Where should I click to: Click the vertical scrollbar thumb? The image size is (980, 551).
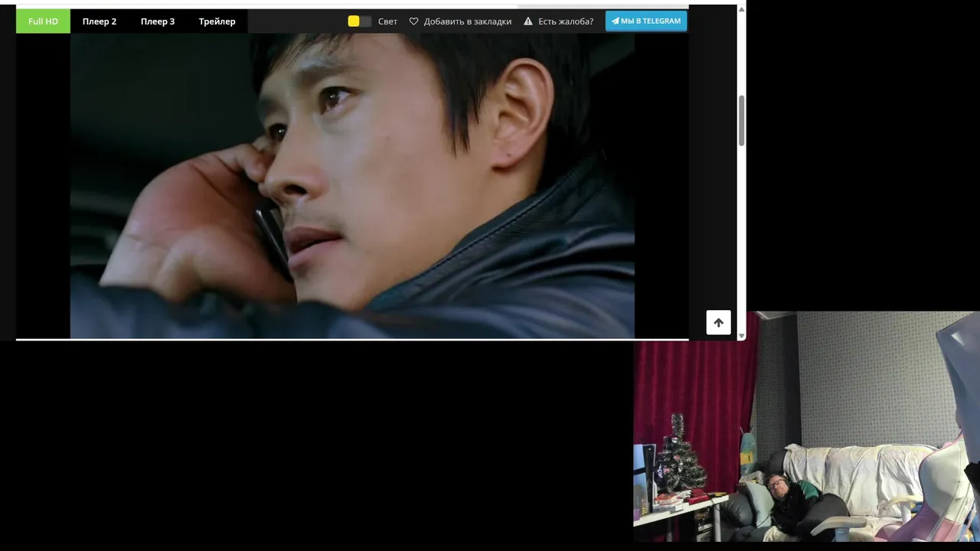tap(741, 121)
